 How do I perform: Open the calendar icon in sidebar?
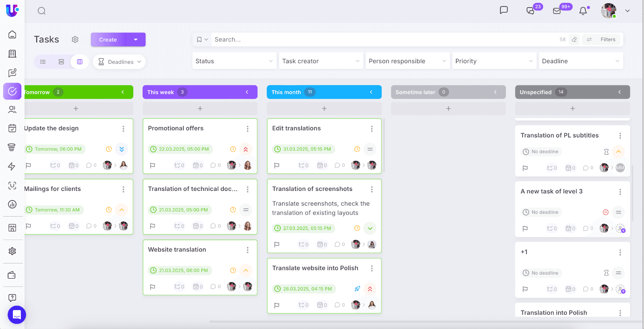[12, 128]
